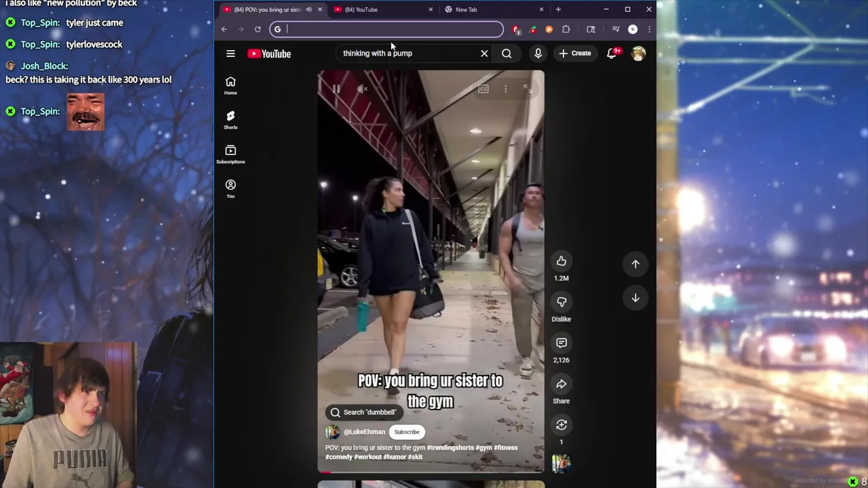The width and height of the screenshot is (868, 488).
Task: Open Shorts in the sidebar
Action: click(231, 120)
